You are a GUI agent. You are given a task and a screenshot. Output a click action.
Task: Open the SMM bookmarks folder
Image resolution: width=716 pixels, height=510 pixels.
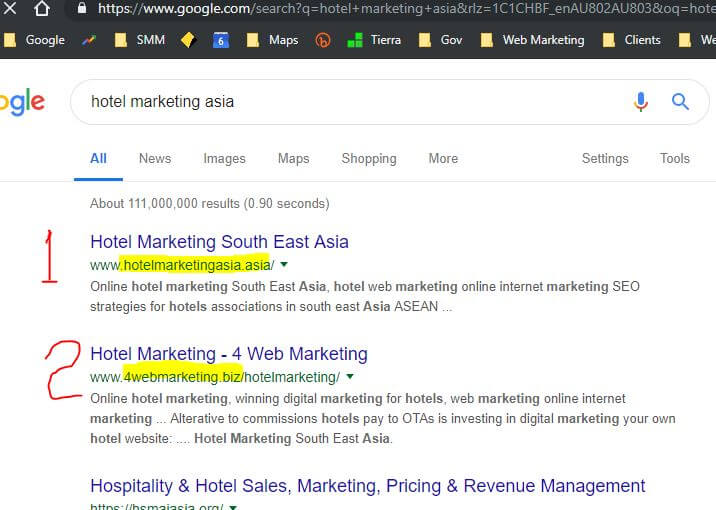coord(140,40)
